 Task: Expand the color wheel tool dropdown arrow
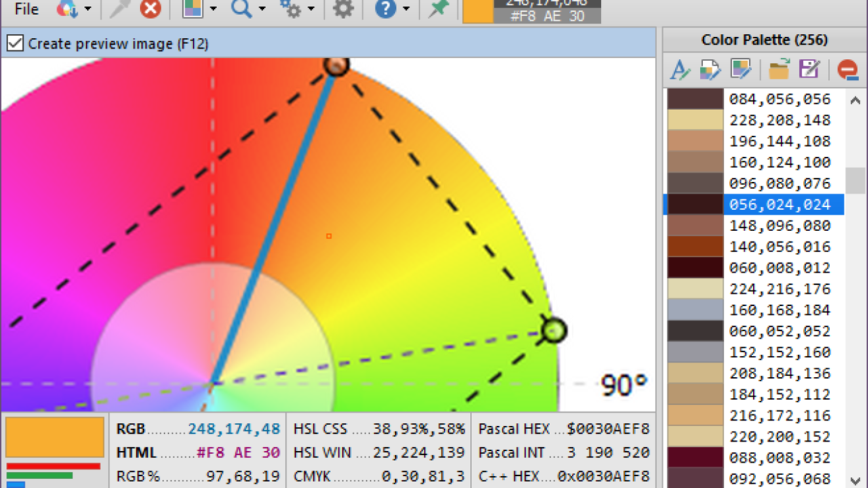pos(87,9)
